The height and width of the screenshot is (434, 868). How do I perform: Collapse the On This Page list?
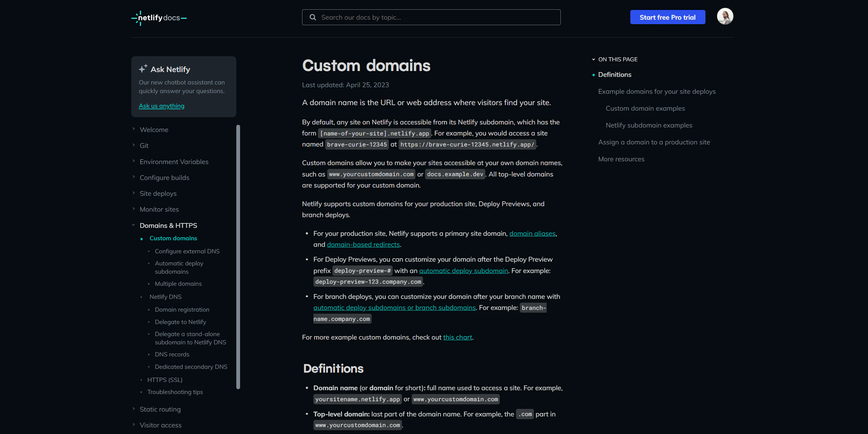coord(593,59)
